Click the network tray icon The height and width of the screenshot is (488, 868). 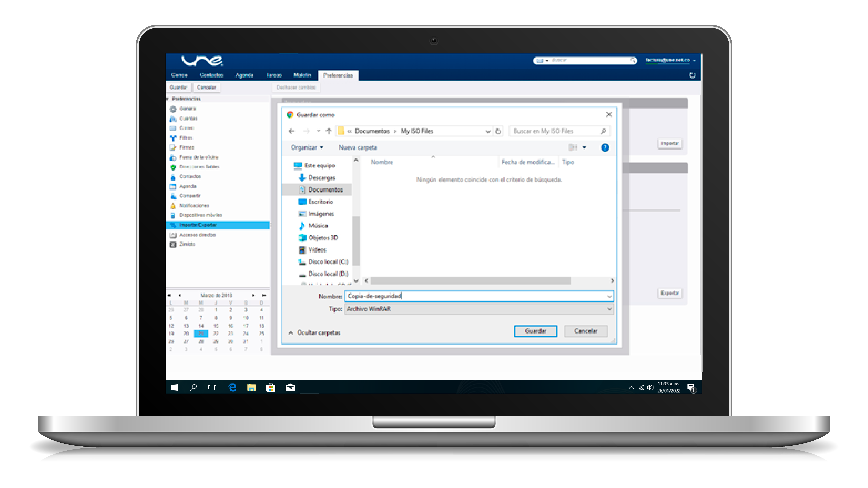point(641,388)
